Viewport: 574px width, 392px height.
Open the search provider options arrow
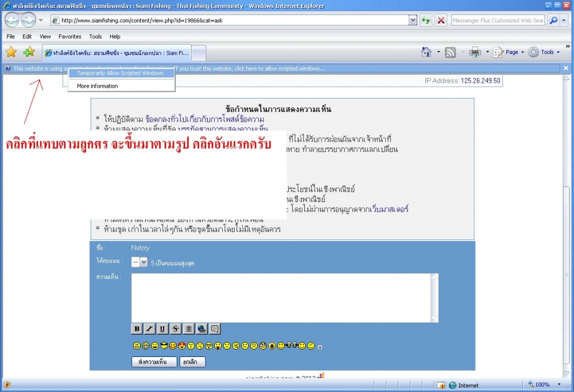(564, 20)
